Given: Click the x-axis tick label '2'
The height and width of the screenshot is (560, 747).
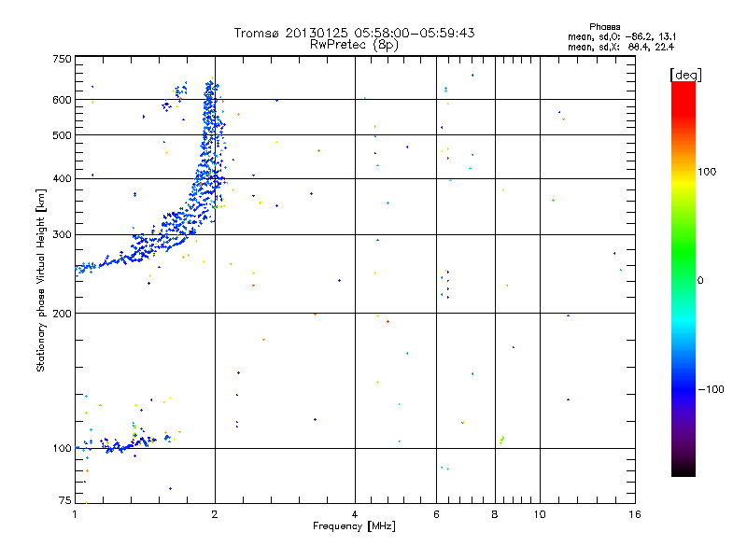Looking at the screenshot, I should (x=215, y=514).
